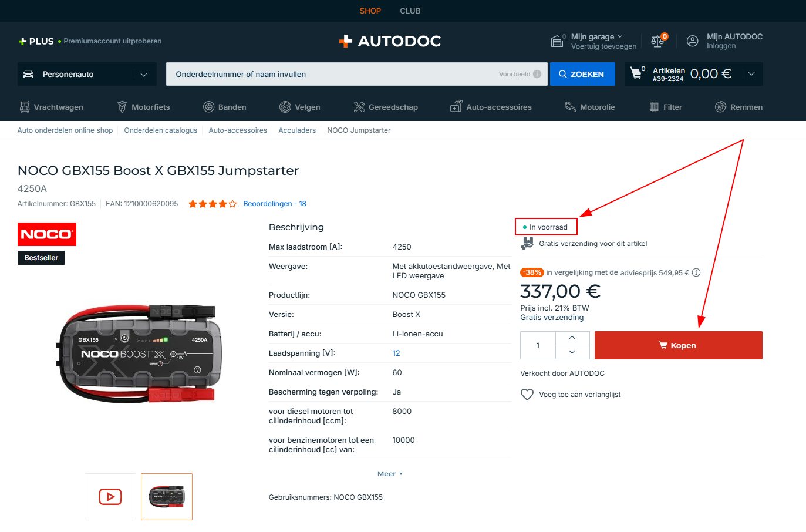Click the free shipping package icon
This screenshot has width=806, height=532.
click(527, 244)
